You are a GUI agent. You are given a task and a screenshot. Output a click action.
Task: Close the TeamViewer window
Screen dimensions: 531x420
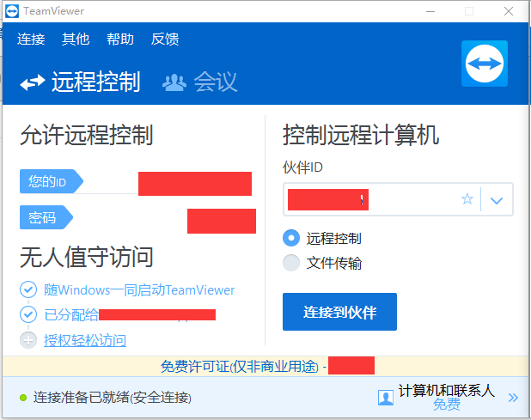[509, 11]
